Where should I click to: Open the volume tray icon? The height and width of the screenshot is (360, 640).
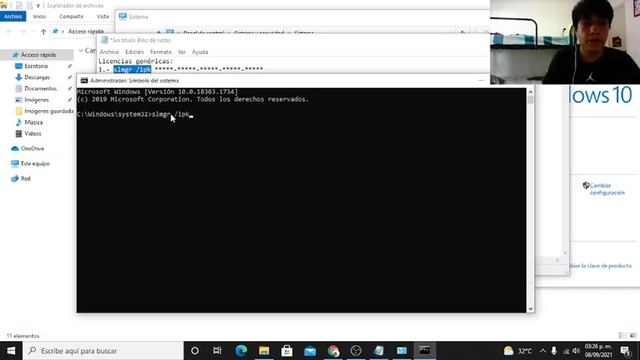click(576, 351)
